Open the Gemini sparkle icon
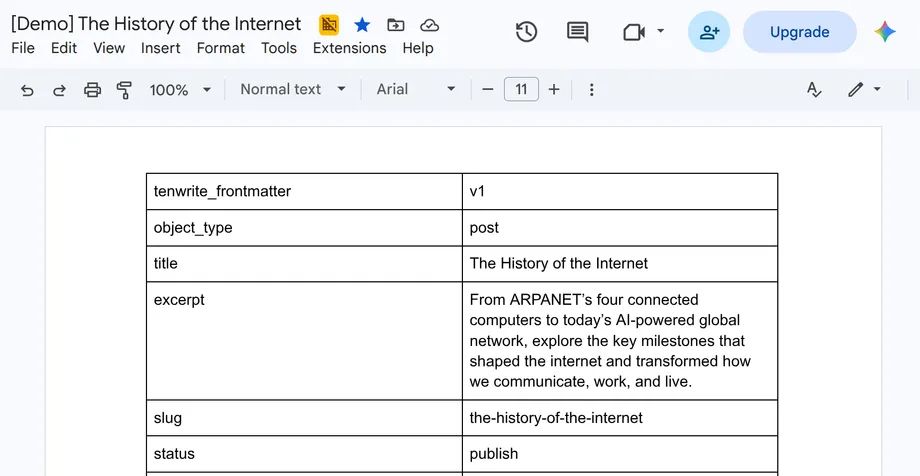This screenshot has height=476, width=920. coord(885,32)
